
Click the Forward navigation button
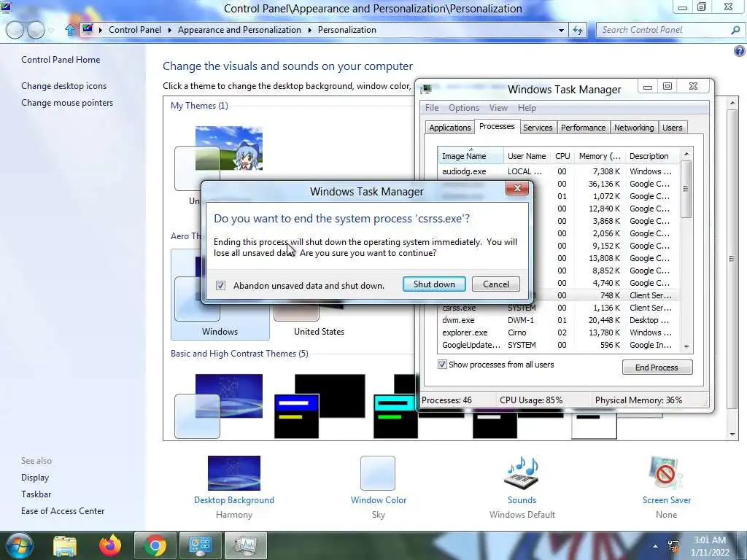[36, 30]
